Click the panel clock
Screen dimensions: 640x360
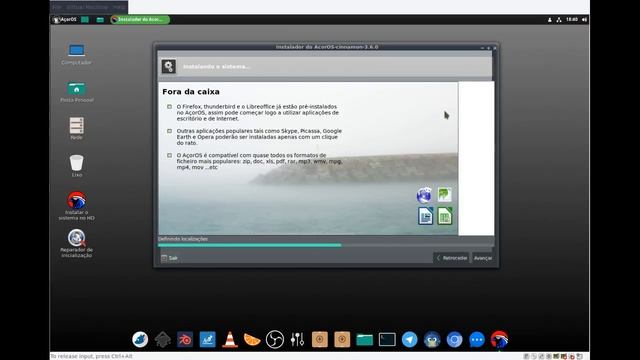click(572, 19)
